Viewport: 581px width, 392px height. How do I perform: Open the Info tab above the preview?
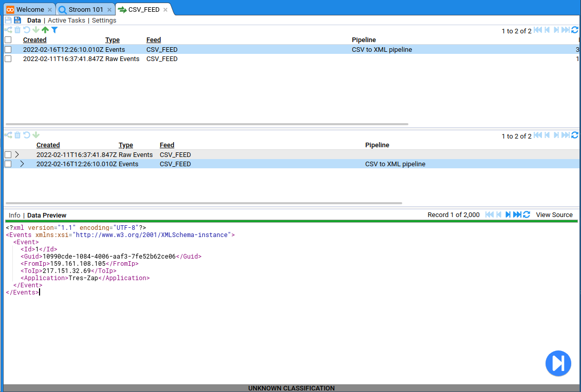14,215
